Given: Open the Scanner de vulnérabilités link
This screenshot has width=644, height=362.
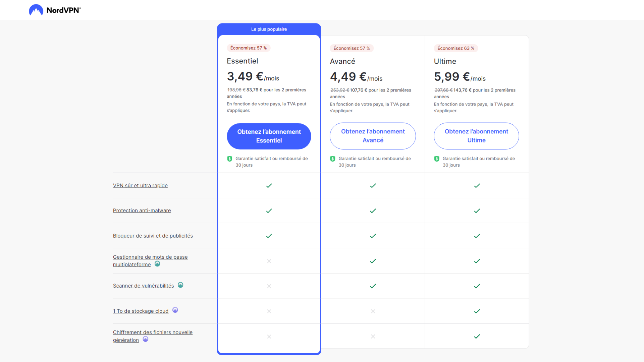Looking at the screenshot, I should pyautogui.click(x=143, y=286).
